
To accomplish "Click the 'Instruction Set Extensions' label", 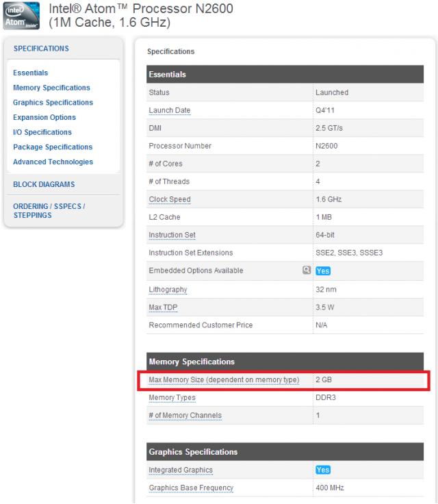I will pyautogui.click(x=191, y=253).
